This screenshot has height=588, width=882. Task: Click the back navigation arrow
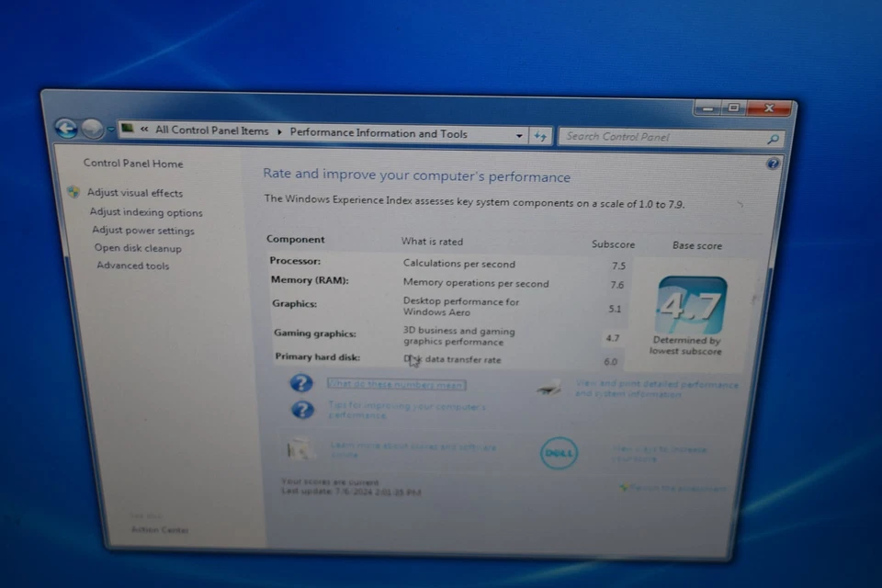pos(66,129)
